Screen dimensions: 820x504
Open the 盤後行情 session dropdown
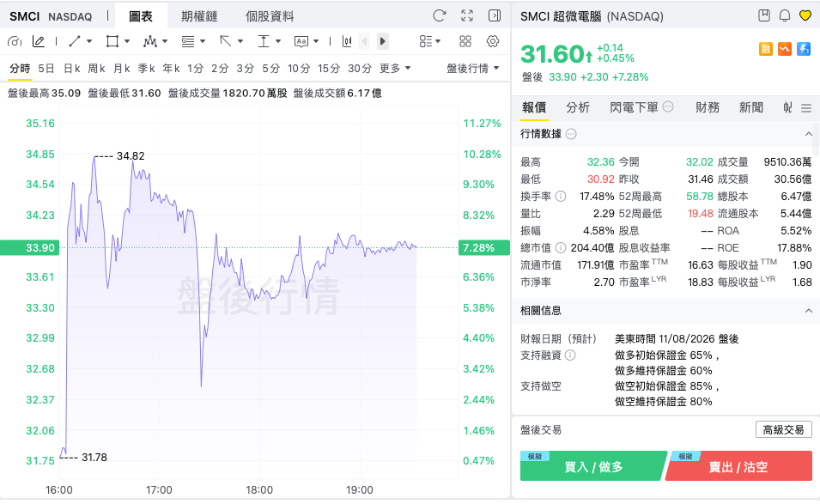point(473,69)
